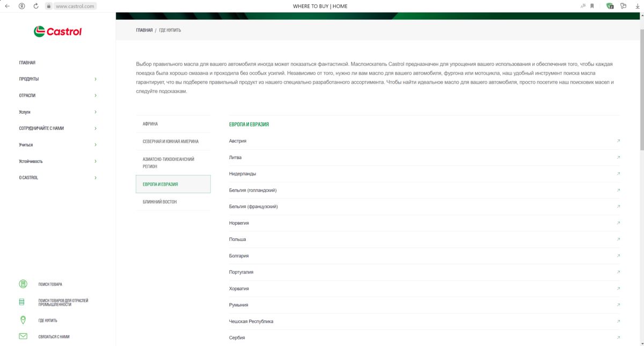Select Азиатско-Тихоокеанский регион tab
This screenshot has height=346, width=644.
173,163
